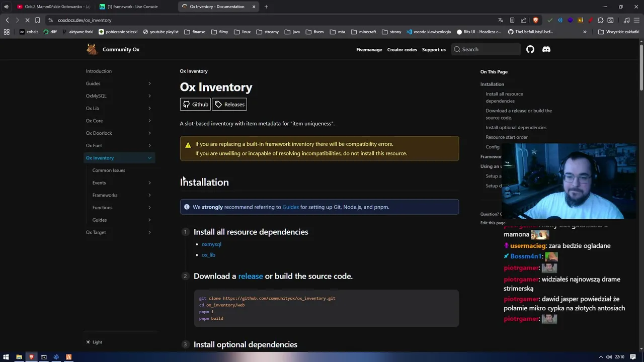Viewport: 644px width, 362px height.
Task: Open the browser apps grid icon
Action: (x=7, y=32)
